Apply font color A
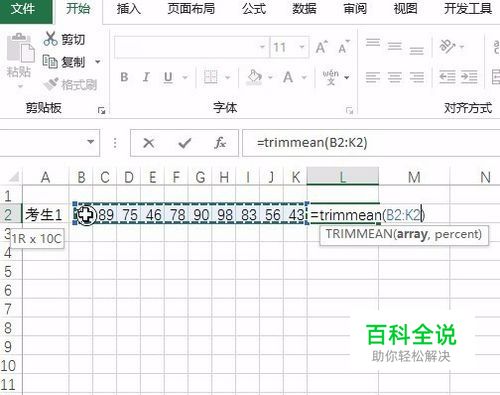 click(288, 77)
